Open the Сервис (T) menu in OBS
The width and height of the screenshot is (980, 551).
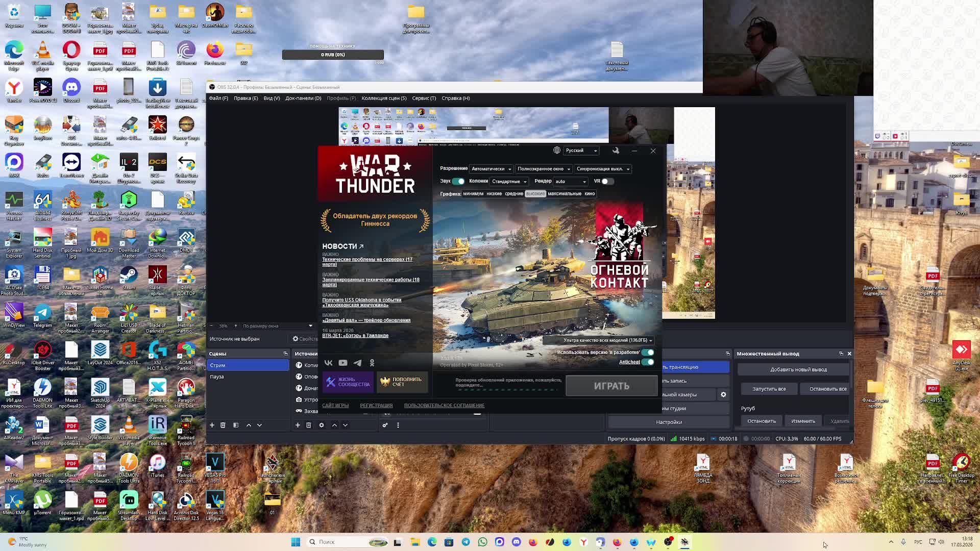click(424, 98)
